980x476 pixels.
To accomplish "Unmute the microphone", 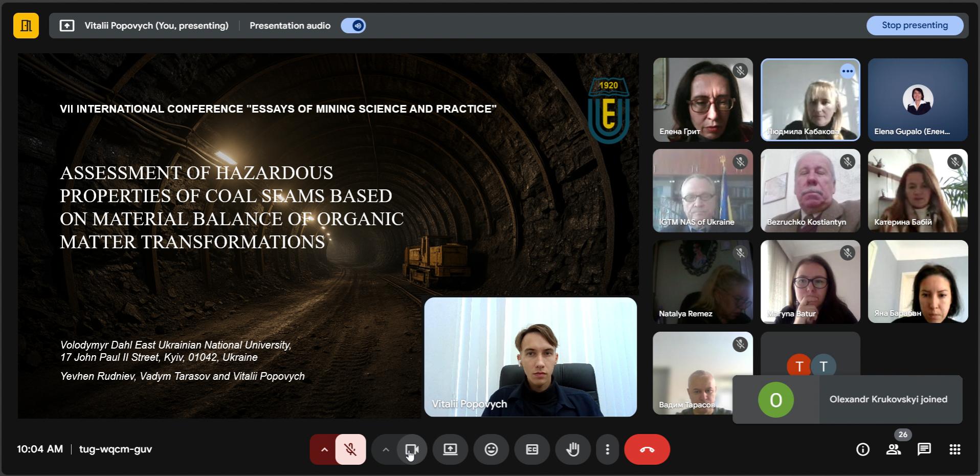I will (350, 449).
